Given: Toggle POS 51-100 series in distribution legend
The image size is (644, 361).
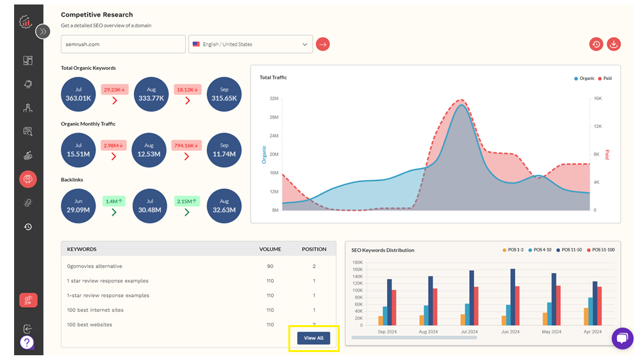Looking at the screenshot, I should pyautogui.click(x=600, y=250).
